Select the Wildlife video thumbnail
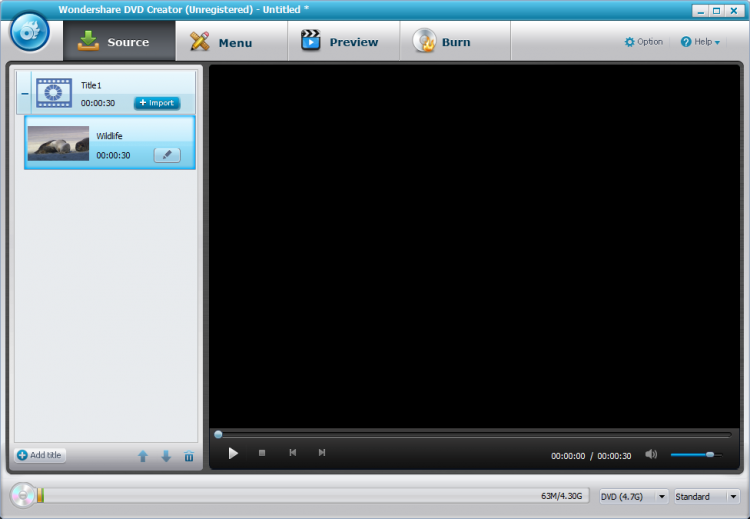The height and width of the screenshot is (519, 750). pos(58,143)
